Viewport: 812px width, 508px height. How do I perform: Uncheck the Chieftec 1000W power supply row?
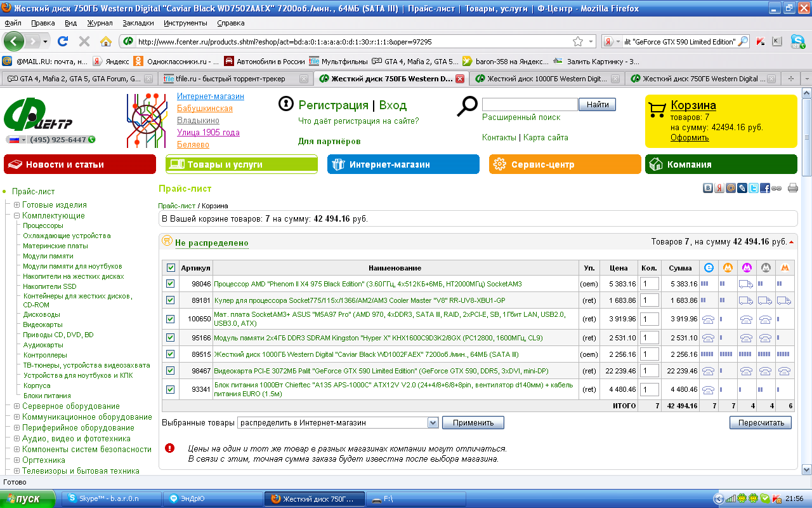(171, 389)
